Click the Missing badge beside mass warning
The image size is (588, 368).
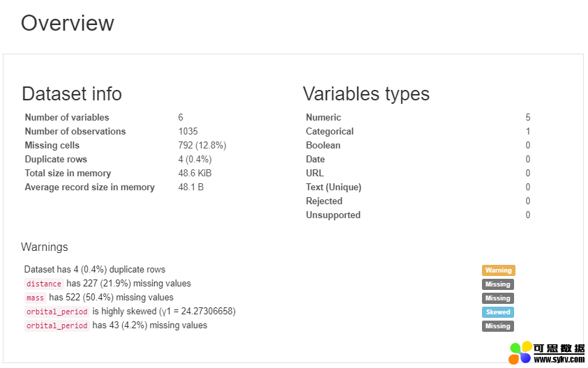(x=497, y=298)
